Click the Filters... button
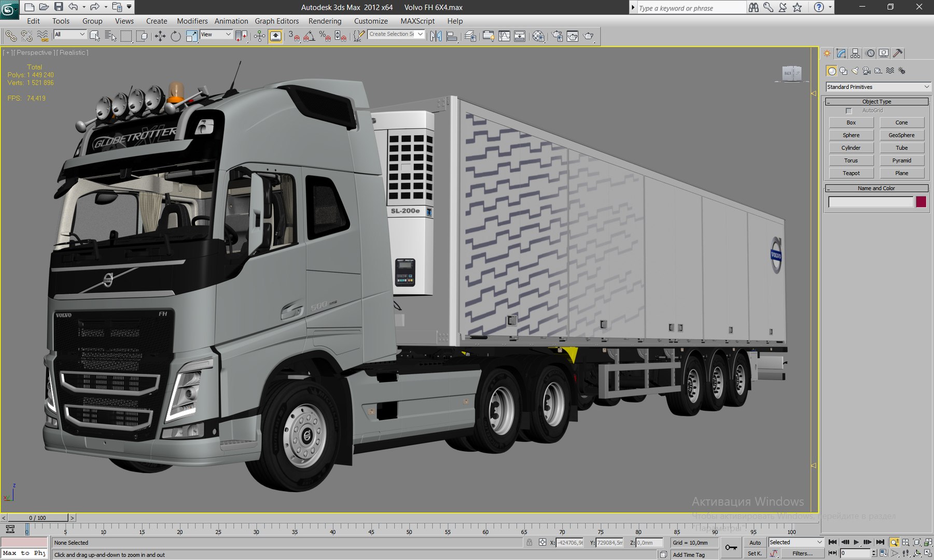This screenshot has height=560, width=934. pos(802,553)
